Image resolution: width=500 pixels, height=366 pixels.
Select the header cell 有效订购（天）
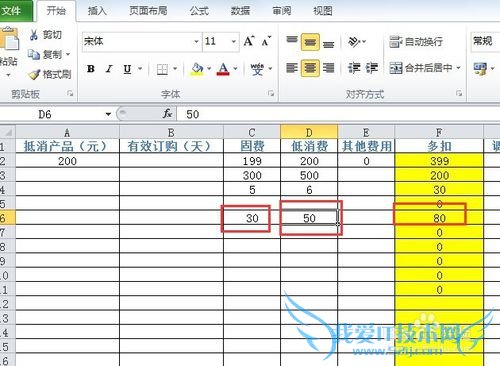[x=171, y=146]
